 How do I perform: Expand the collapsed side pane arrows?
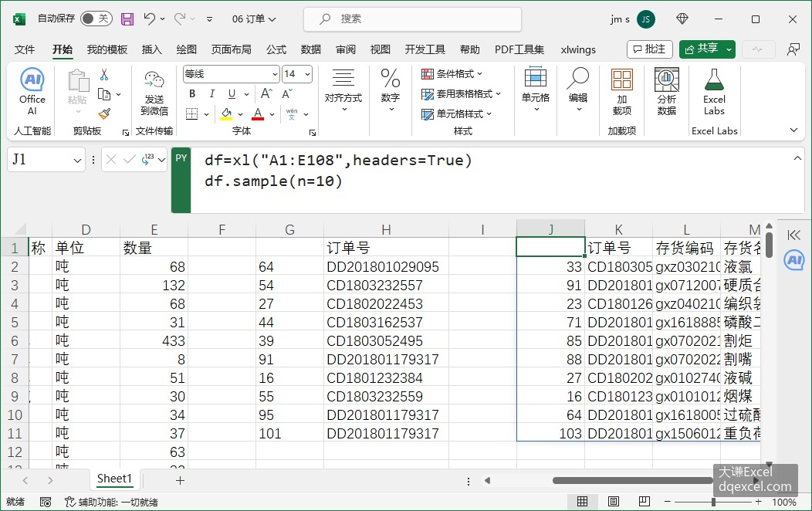[x=793, y=235]
